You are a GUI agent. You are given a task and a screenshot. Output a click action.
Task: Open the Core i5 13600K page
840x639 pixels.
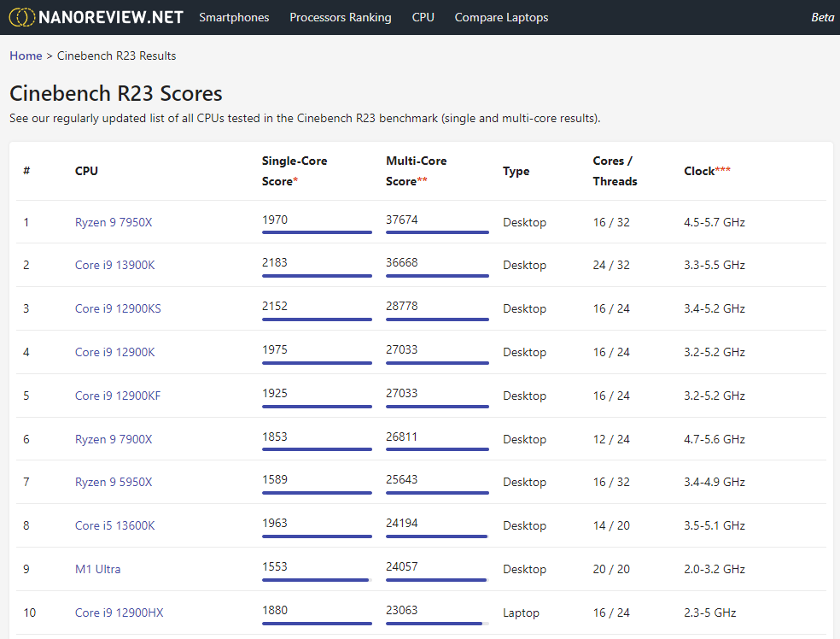click(114, 526)
